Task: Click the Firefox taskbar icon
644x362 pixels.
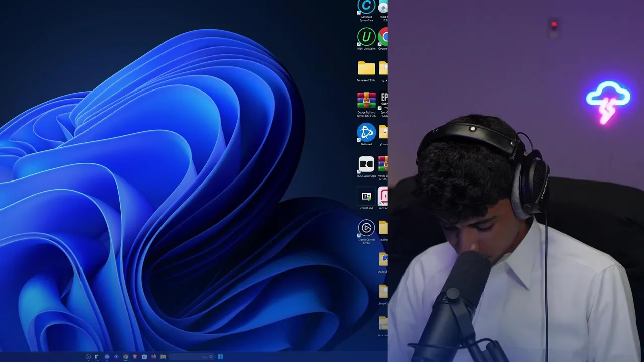Action: 153,357
